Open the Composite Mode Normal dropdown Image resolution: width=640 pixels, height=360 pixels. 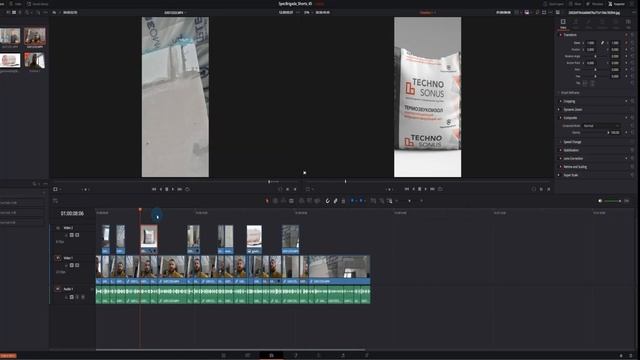click(x=602, y=126)
